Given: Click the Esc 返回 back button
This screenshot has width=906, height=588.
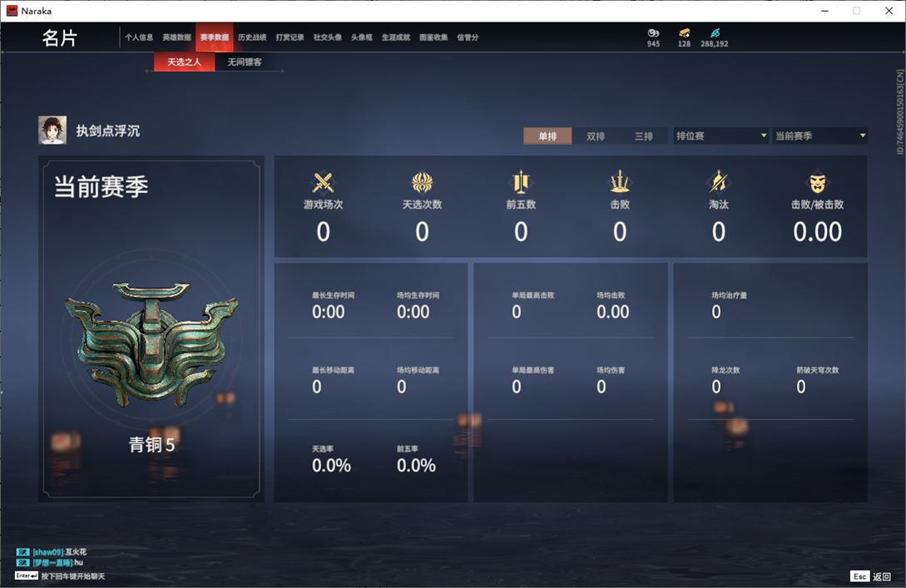Looking at the screenshot, I should (x=871, y=576).
